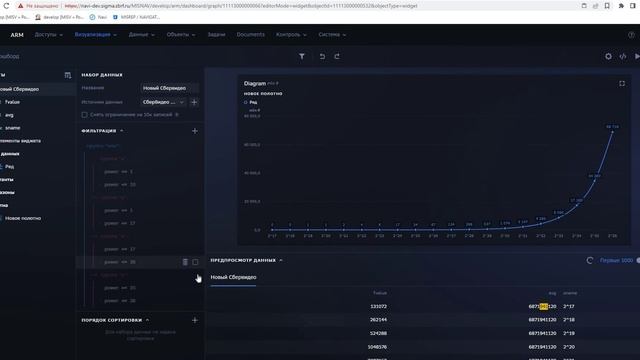
Task: Click the browser address bar
Action: click(241, 6)
